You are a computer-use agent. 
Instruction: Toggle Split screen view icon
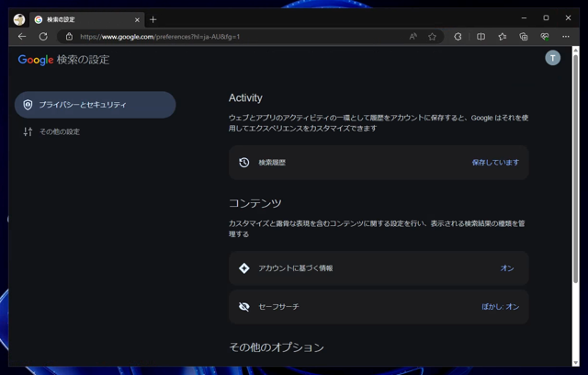click(x=481, y=37)
